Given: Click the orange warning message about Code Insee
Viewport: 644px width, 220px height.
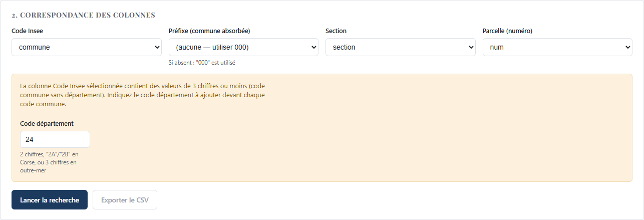Looking at the screenshot, I should (143, 95).
